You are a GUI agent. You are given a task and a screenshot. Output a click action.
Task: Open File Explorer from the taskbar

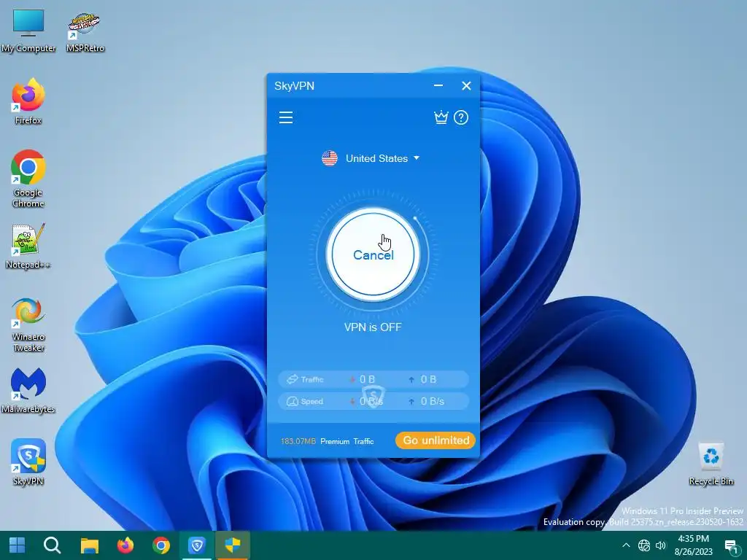point(89,545)
